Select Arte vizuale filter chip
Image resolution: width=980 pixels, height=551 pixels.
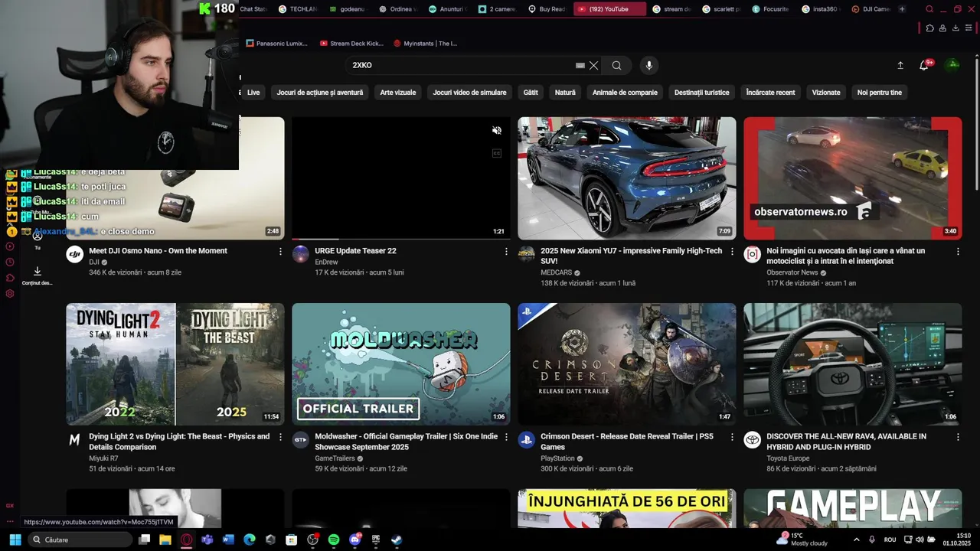(398, 93)
